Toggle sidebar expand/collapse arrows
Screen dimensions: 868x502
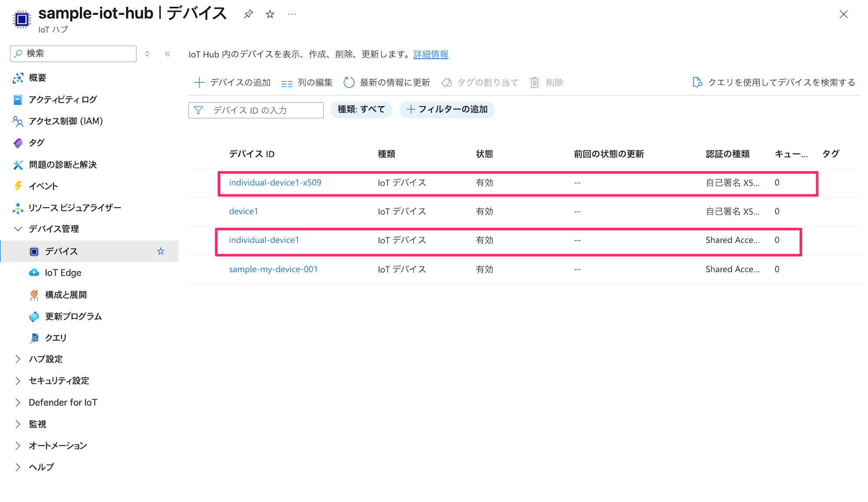tap(147, 54)
